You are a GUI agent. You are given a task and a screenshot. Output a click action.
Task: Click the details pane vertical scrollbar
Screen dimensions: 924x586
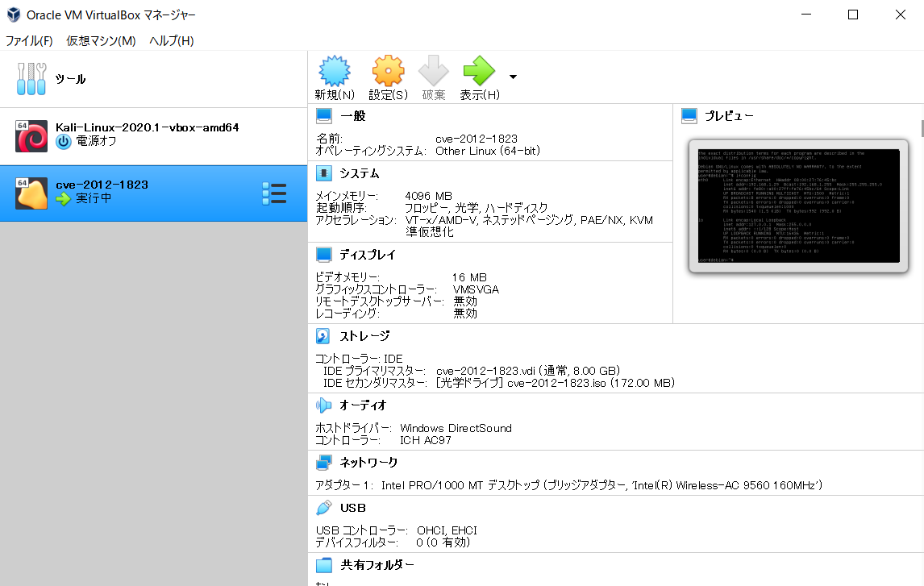tap(922, 128)
